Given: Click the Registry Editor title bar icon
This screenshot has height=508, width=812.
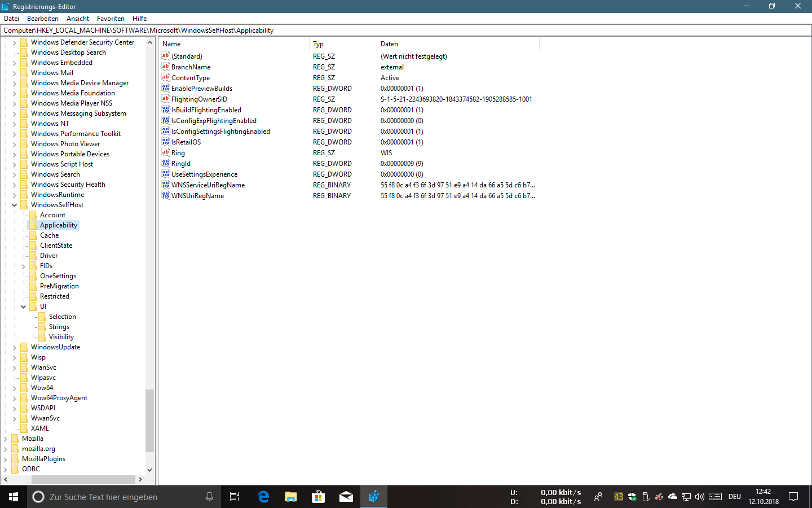Looking at the screenshot, I should (6, 6).
